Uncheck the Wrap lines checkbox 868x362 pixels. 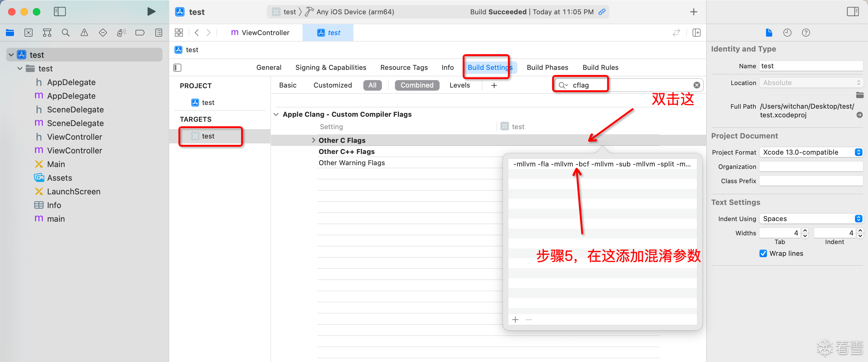click(763, 253)
